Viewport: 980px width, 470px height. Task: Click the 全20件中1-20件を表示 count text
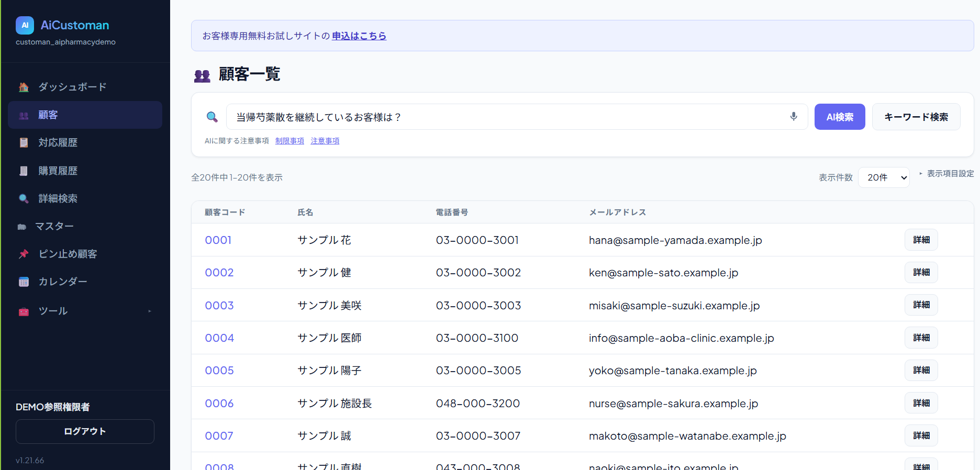click(x=237, y=177)
